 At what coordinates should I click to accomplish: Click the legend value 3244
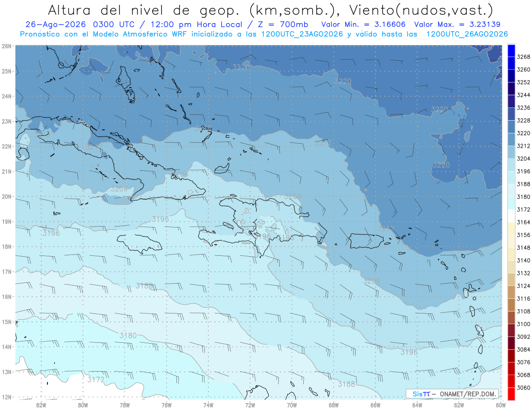[x=524, y=95]
